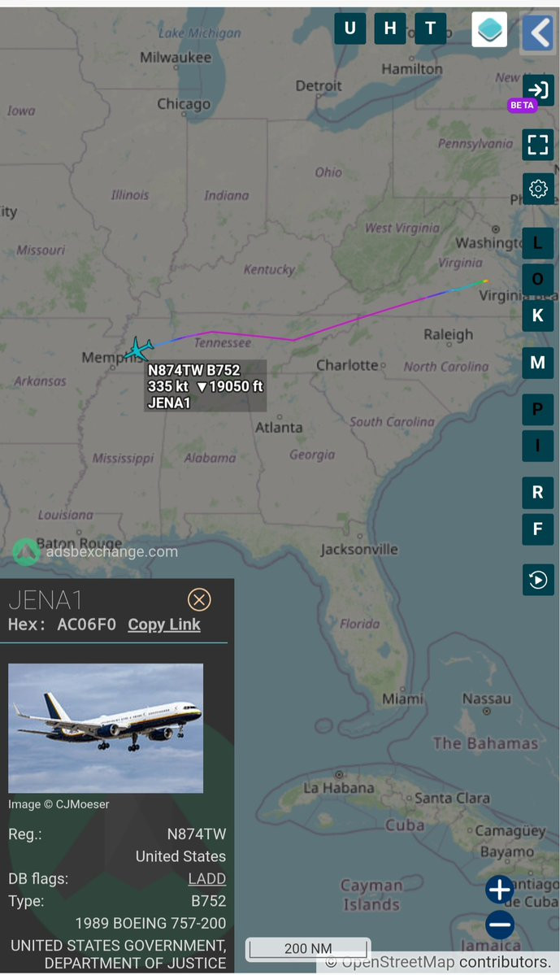Viewport: 560px width, 975px height.
Task: Open the LADD database flag link
Action: pyautogui.click(x=207, y=878)
